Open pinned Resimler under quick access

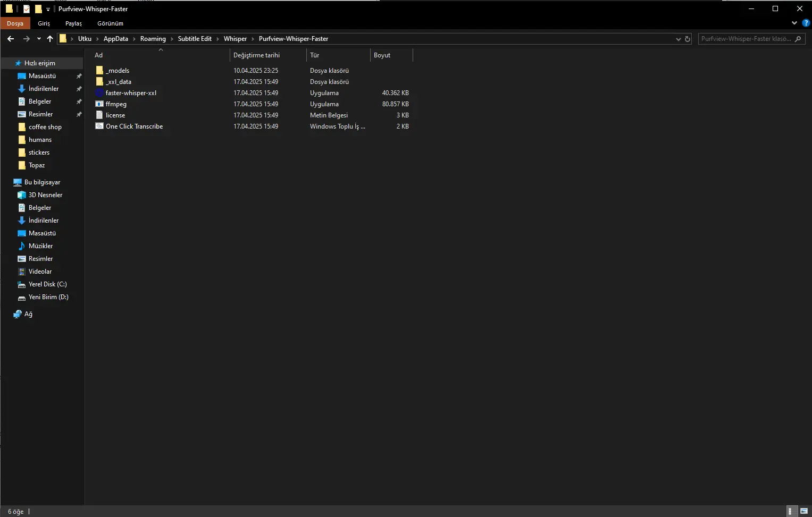[x=42, y=114]
